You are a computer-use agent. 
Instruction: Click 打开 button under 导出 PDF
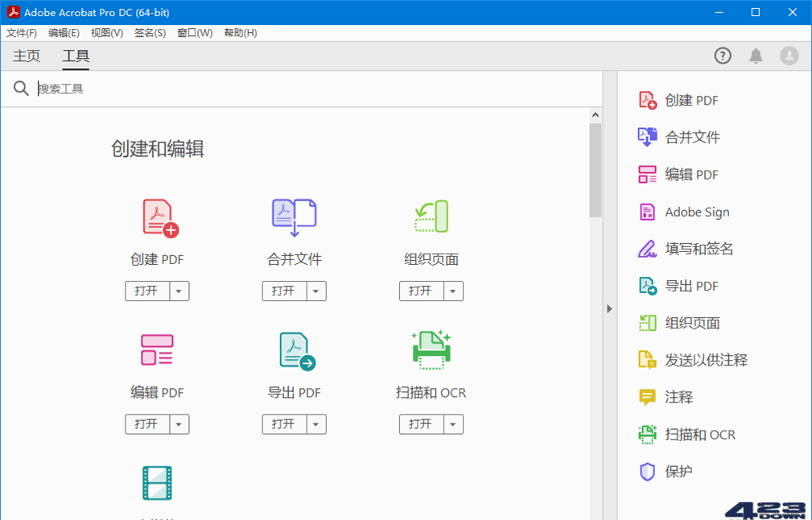(284, 424)
